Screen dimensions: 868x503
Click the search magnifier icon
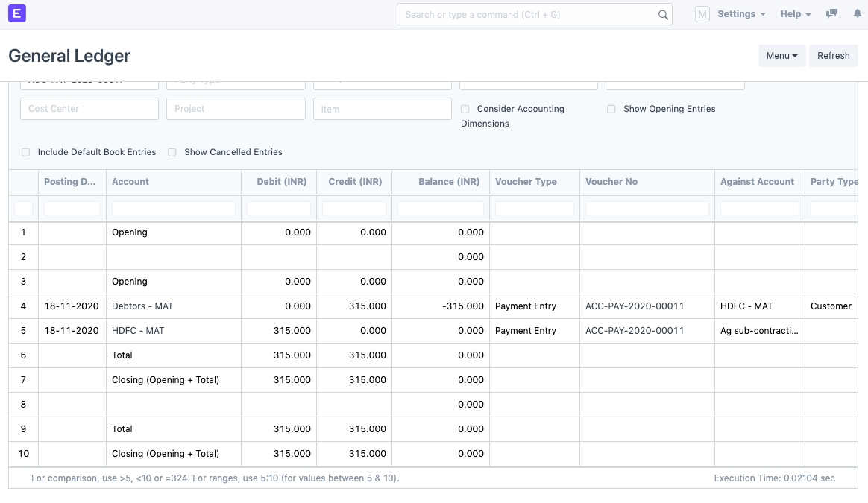click(663, 15)
